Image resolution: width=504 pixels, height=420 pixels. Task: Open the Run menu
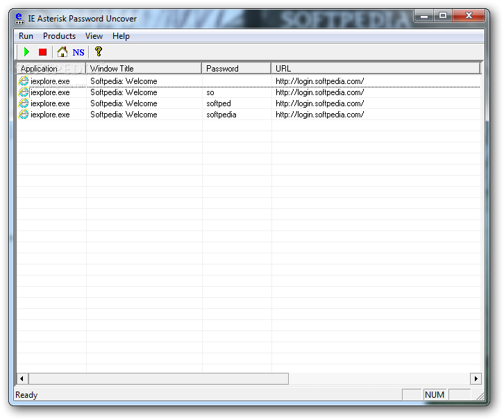coord(26,36)
